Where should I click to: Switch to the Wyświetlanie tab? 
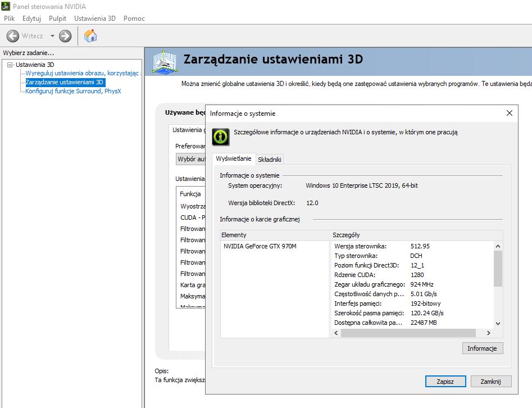(x=234, y=158)
